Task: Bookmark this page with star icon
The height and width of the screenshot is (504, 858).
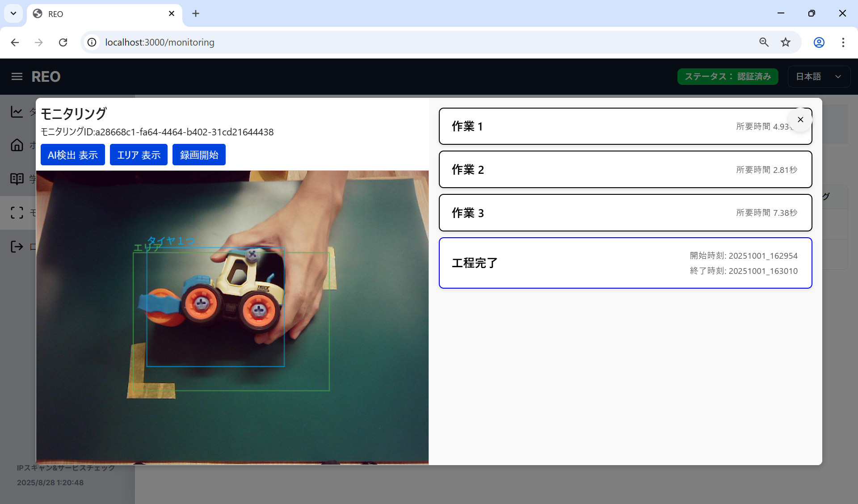Action: tap(785, 42)
